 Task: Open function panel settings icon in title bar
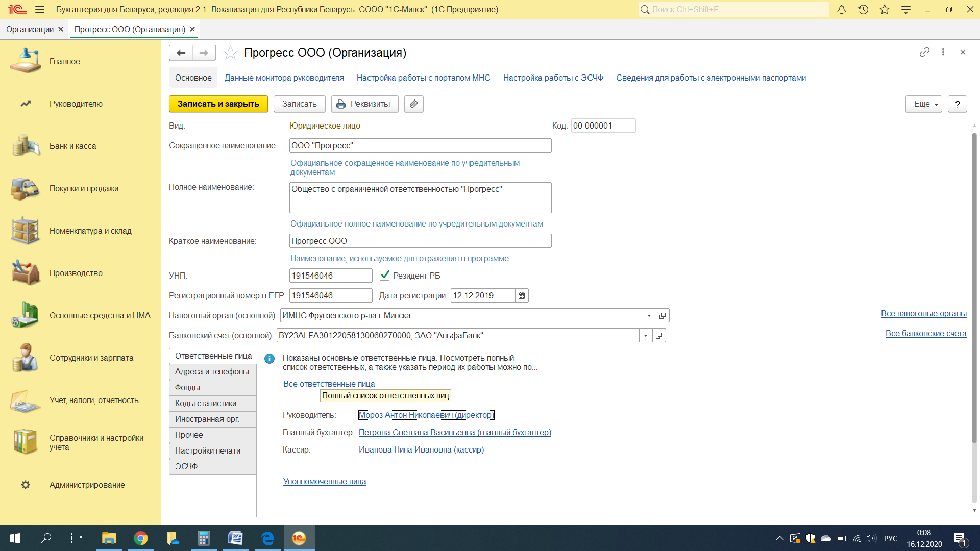[x=906, y=9]
